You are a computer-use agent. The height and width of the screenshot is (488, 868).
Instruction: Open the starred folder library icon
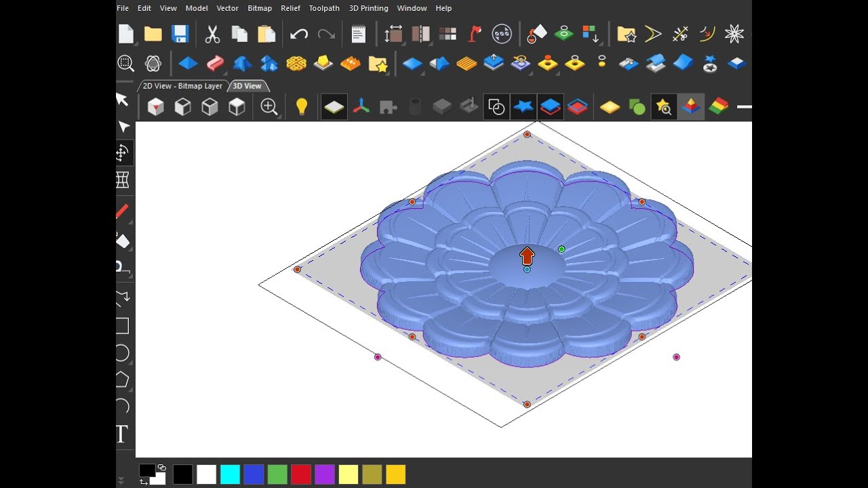[626, 34]
